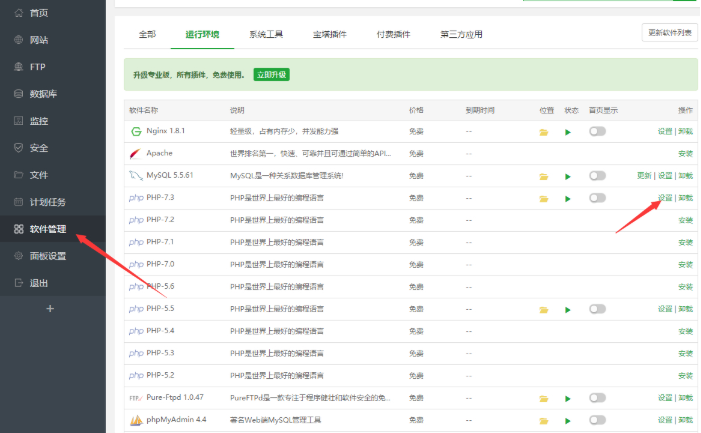
Task: Open the 第三方应用 tab
Action: pyautogui.click(x=460, y=34)
